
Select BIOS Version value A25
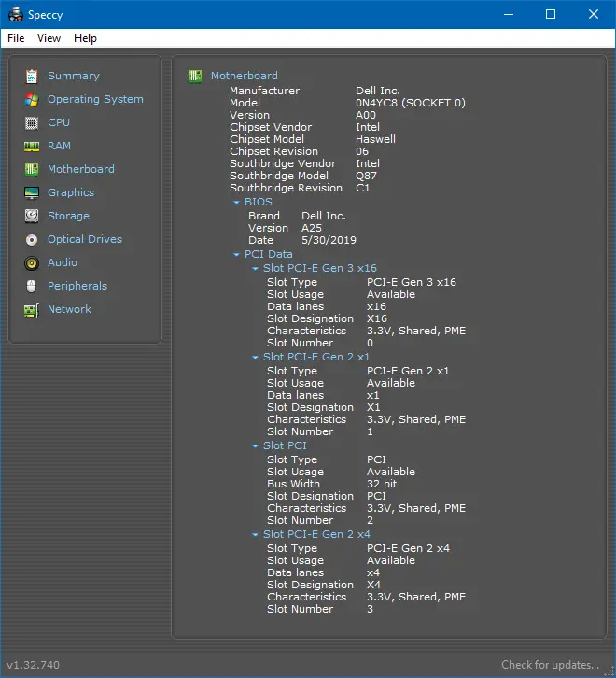(311, 228)
